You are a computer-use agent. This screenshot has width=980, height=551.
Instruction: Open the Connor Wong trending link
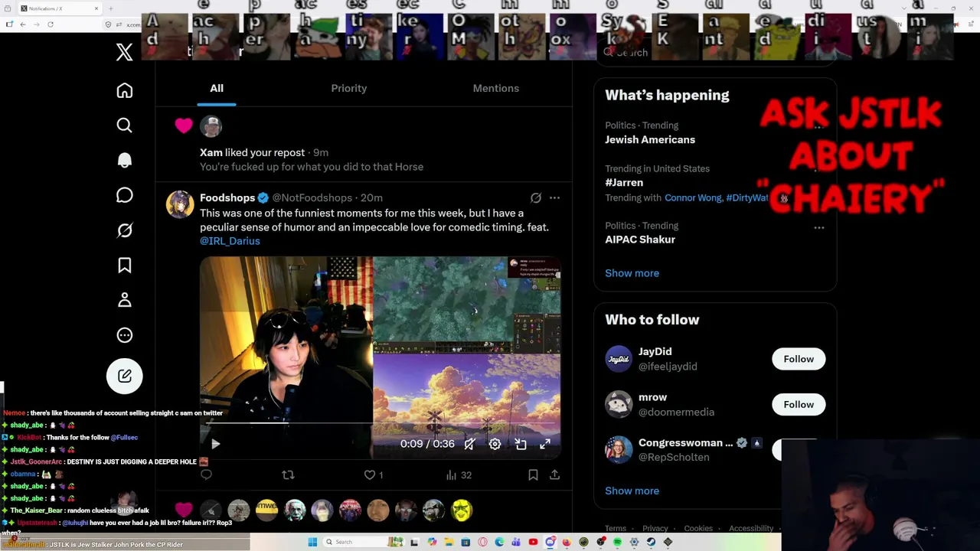tap(693, 198)
